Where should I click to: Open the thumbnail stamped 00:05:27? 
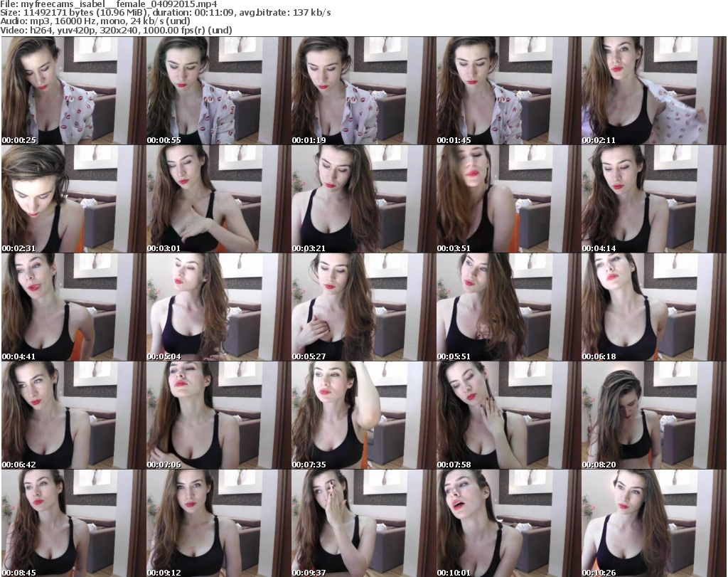363,307
